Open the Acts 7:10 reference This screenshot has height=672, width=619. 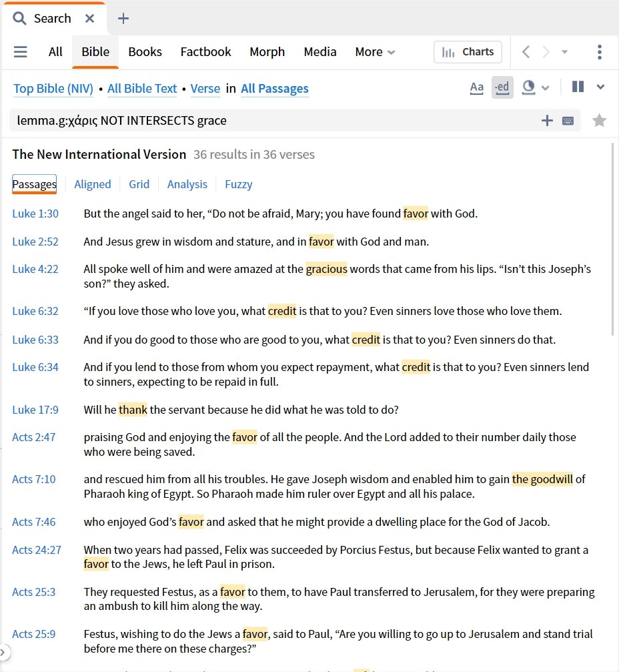click(34, 479)
